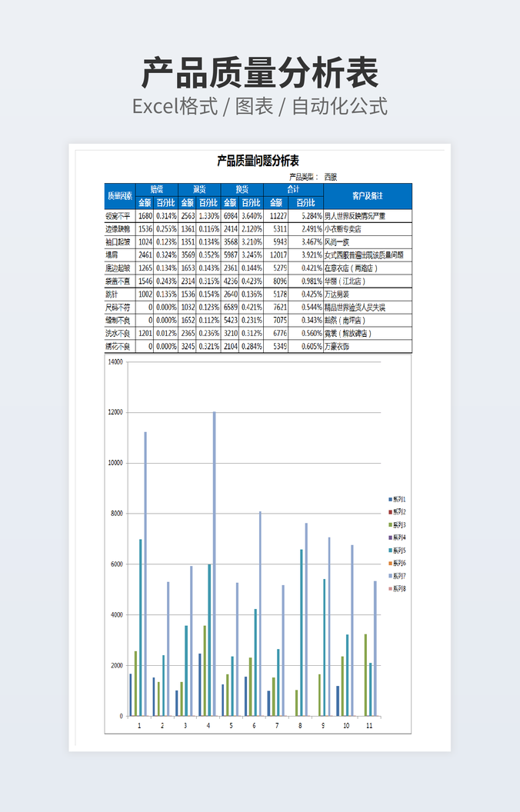Click the 换货 column header

[x=242, y=189]
